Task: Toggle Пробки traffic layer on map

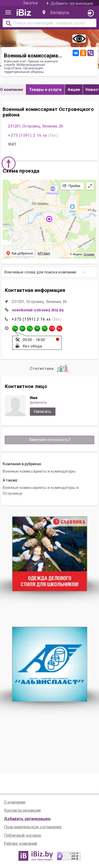Action: [x=72, y=186]
